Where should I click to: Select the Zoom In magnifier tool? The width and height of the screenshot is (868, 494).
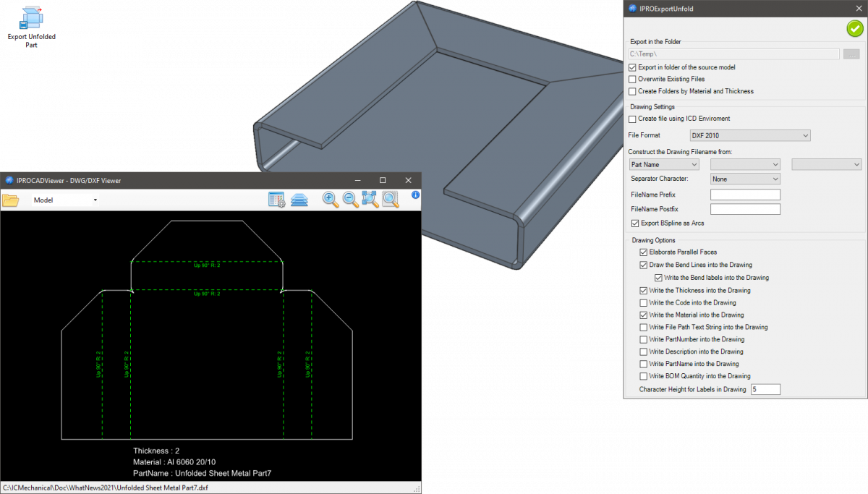click(331, 200)
